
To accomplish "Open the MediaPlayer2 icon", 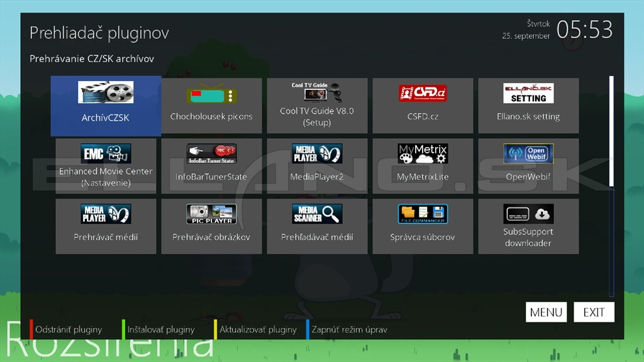I will [317, 153].
